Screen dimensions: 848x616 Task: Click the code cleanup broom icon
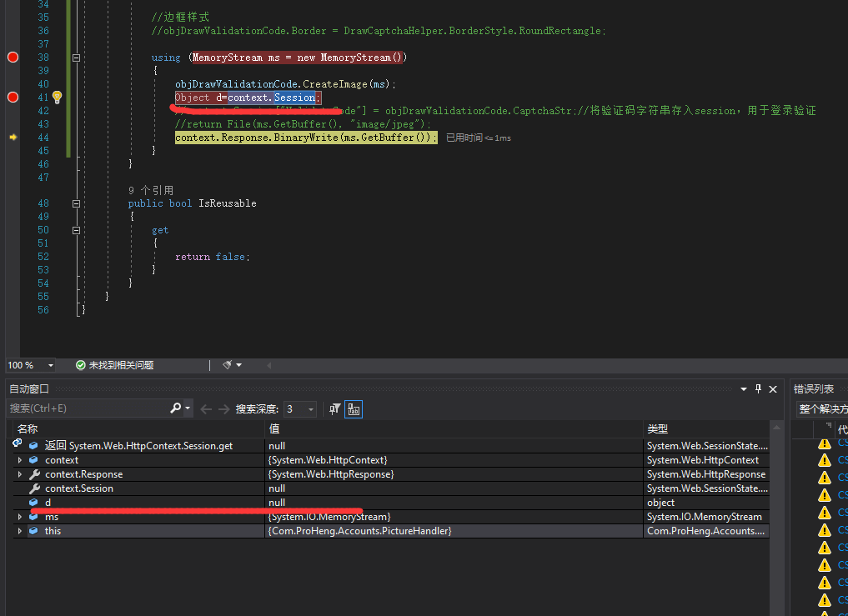pos(227,365)
